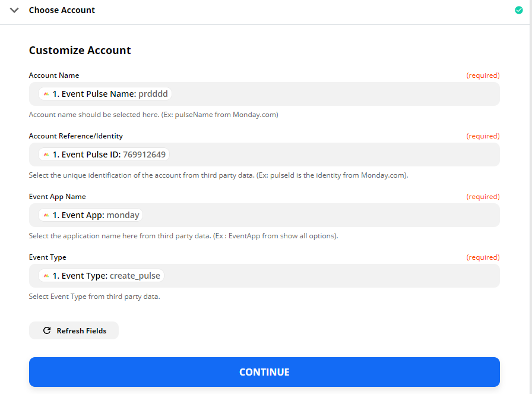Viewport: 532px width, 394px height.
Task: Click the monday icon in Event Pulse ID pill
Action: pyautogui.click(x=46, y=155)
